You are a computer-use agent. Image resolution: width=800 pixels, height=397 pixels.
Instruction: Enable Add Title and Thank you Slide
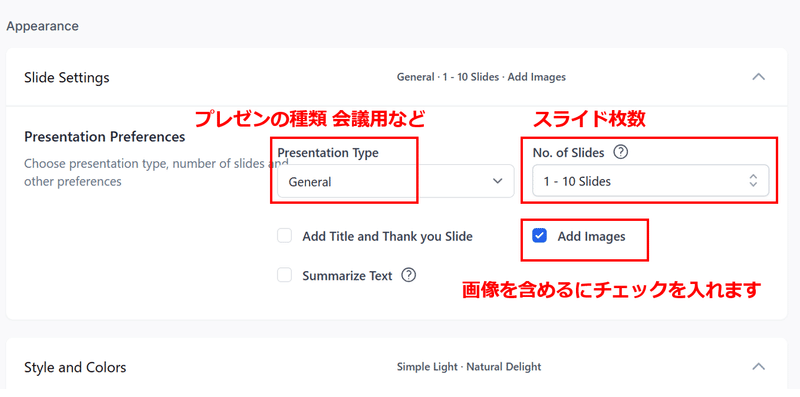coord(285,236)
